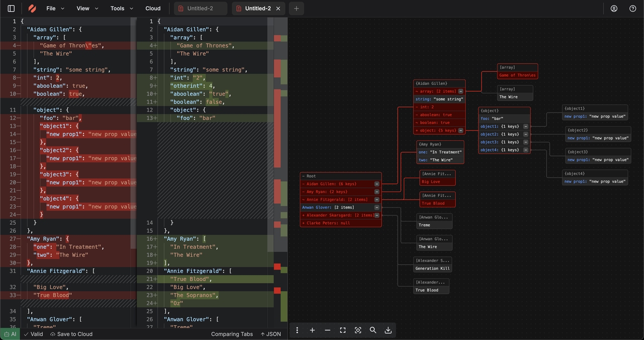Open the Tools dropdown menu
The height and width of the screenshot is (340, 644).
tap(122, 9)
